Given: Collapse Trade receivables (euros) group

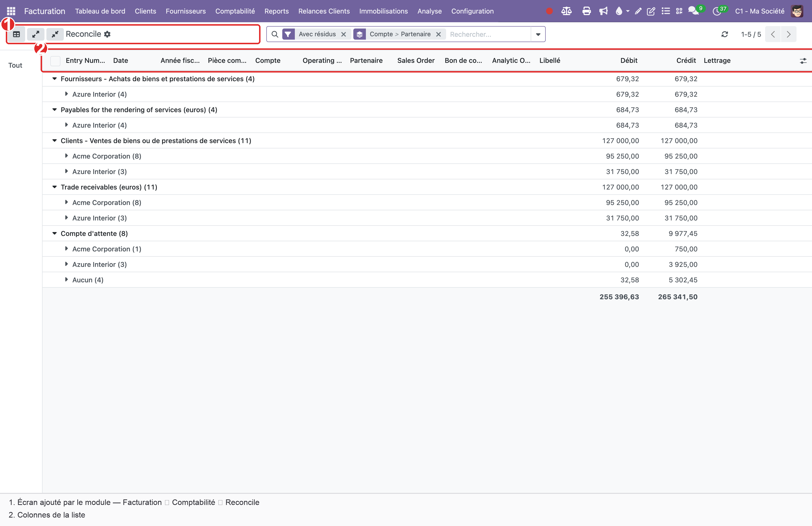Looking at the screenshot, I should pos(54,187).
